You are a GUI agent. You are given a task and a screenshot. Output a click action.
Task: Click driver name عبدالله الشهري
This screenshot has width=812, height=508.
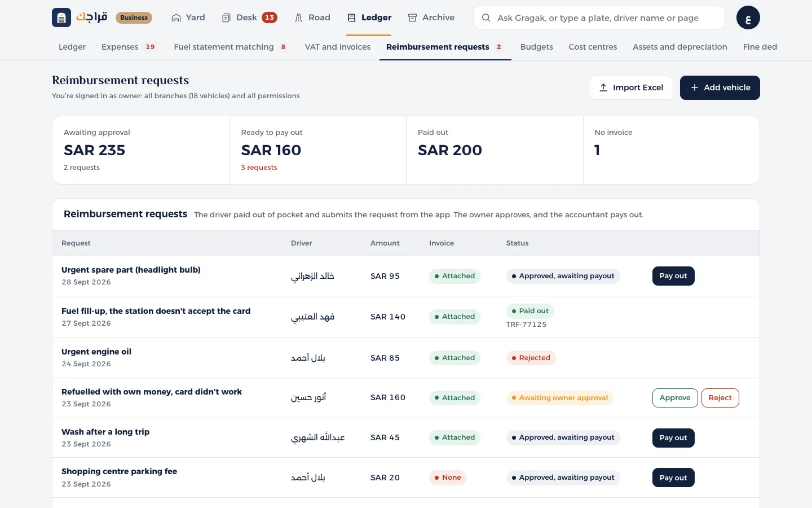pos(318,438)
